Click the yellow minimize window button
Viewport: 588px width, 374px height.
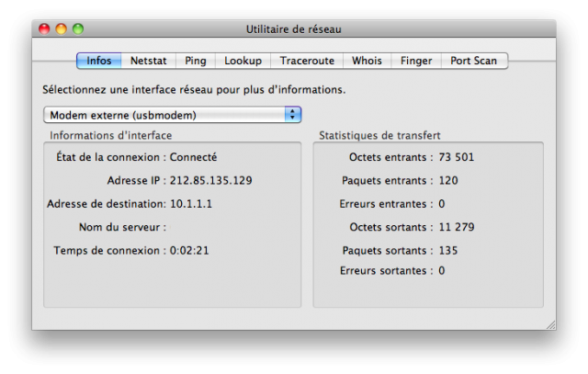pos(62,28)
